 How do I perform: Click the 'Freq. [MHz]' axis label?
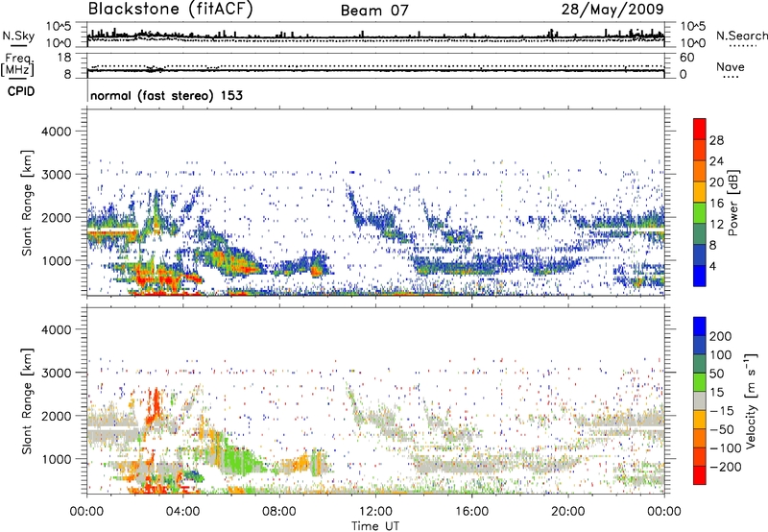(18, 64)
